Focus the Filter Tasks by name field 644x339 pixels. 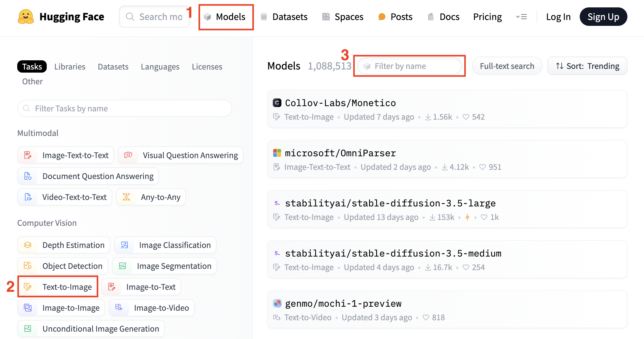pos(125,108)
